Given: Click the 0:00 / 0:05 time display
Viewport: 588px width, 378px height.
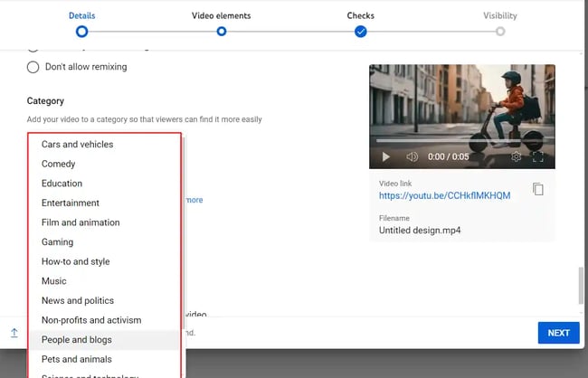Looking at the screenshot, I should 448,156.
